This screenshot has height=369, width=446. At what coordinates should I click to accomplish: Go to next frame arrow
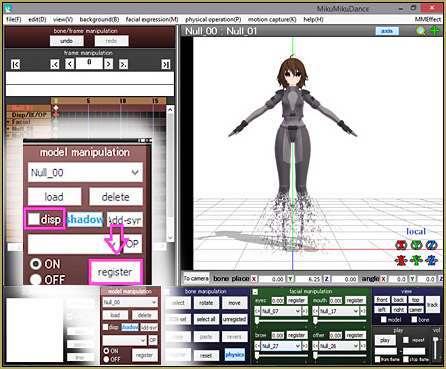tap(108, 63)
